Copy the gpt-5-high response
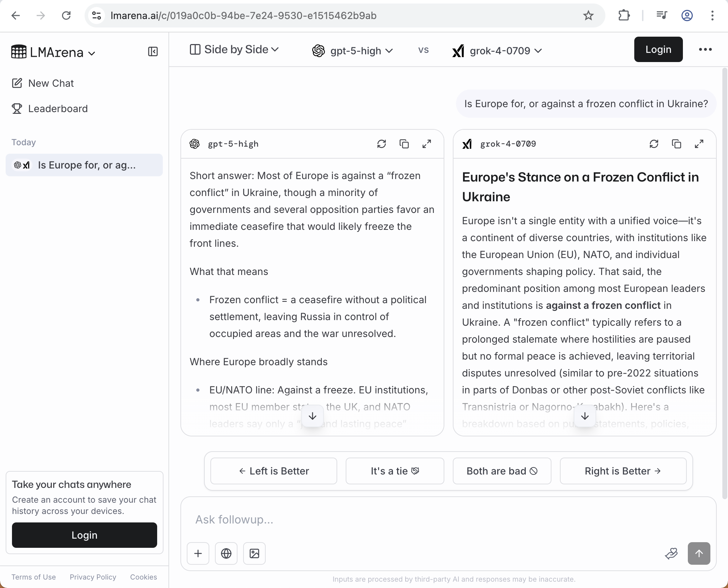Screen dimensions: 728x588 click(x=404, y=144)
